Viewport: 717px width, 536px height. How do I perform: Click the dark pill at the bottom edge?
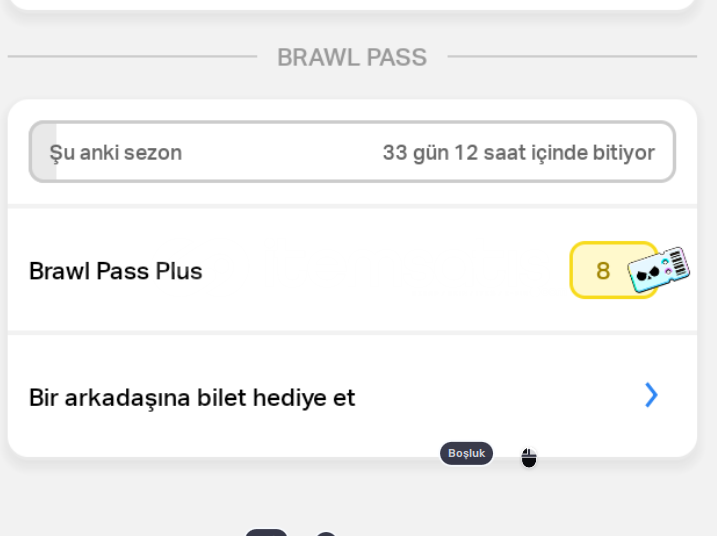pos(266,533)
